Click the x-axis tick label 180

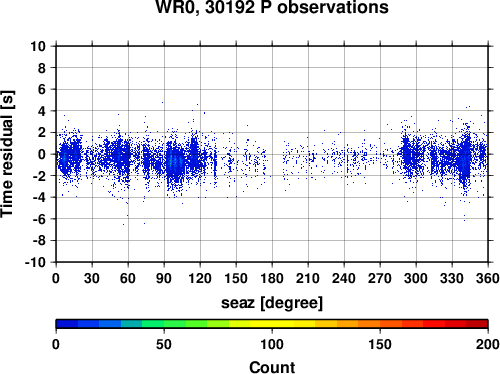pos(272,278)
